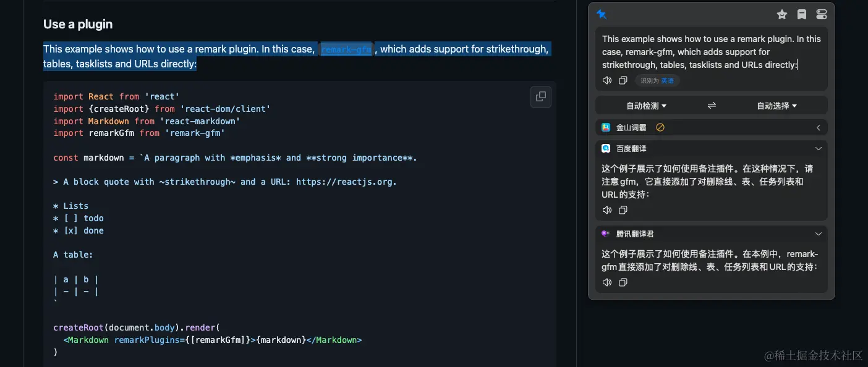
Task: Click the detected language tag 英语
Action: (x=668, y=80)
